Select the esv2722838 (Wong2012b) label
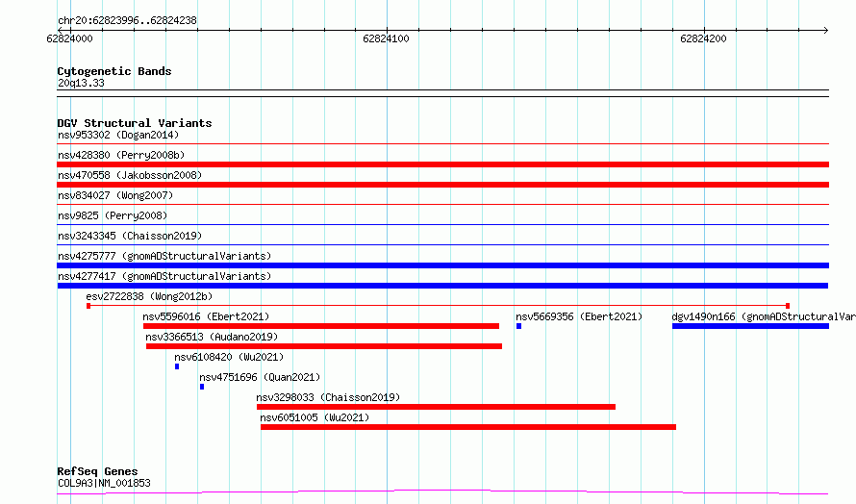 tap(149, 296)
